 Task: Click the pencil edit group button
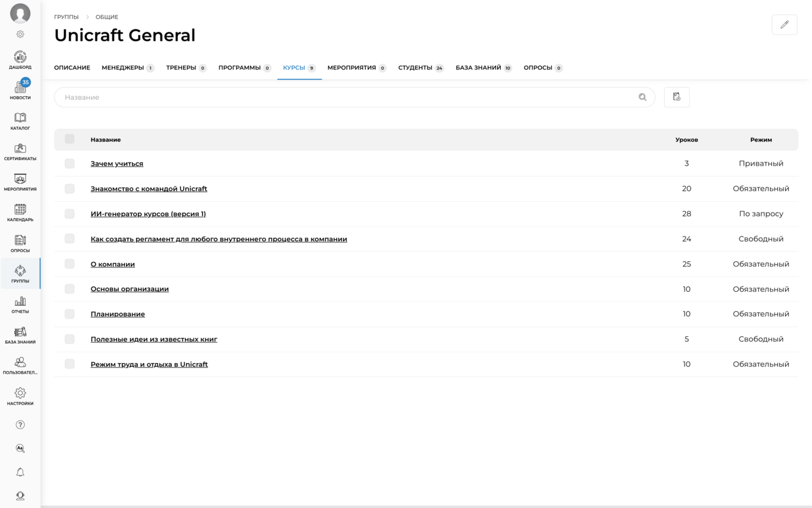[x=785, y=24]
